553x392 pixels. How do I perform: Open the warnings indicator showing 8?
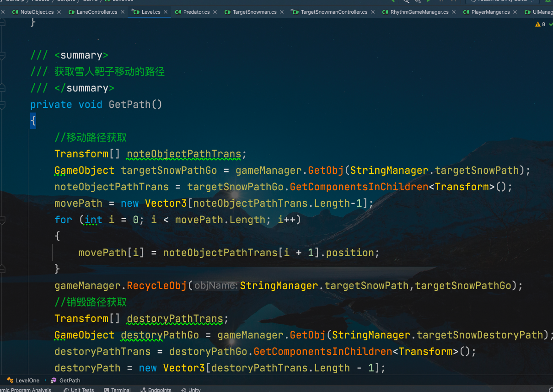click(540, 24)
